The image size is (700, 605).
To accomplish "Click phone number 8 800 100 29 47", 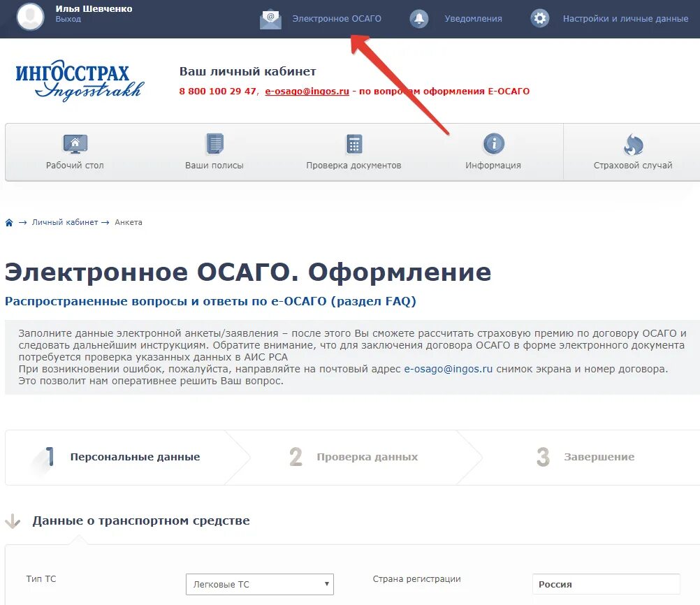I will point(217,91).
